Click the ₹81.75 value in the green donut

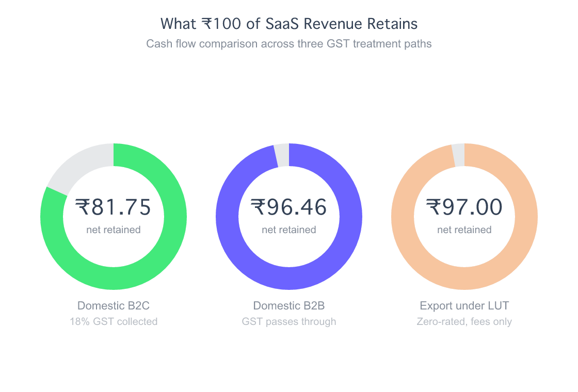114,207
